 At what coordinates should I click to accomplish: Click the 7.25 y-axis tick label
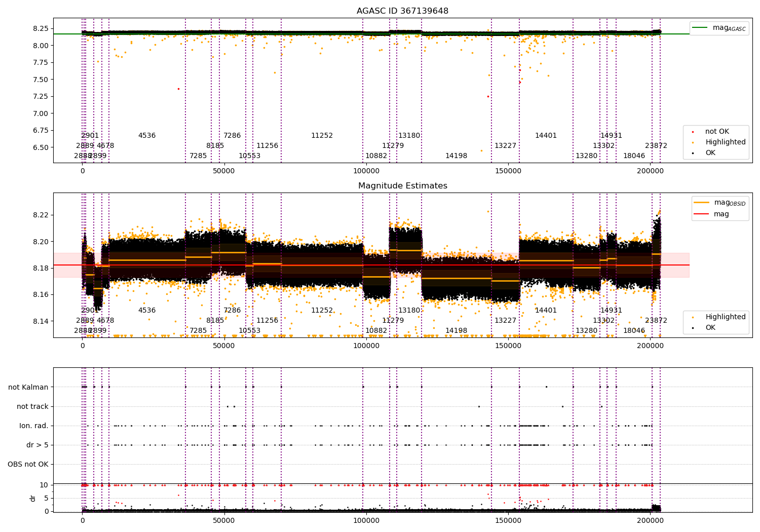pos(40,96)
